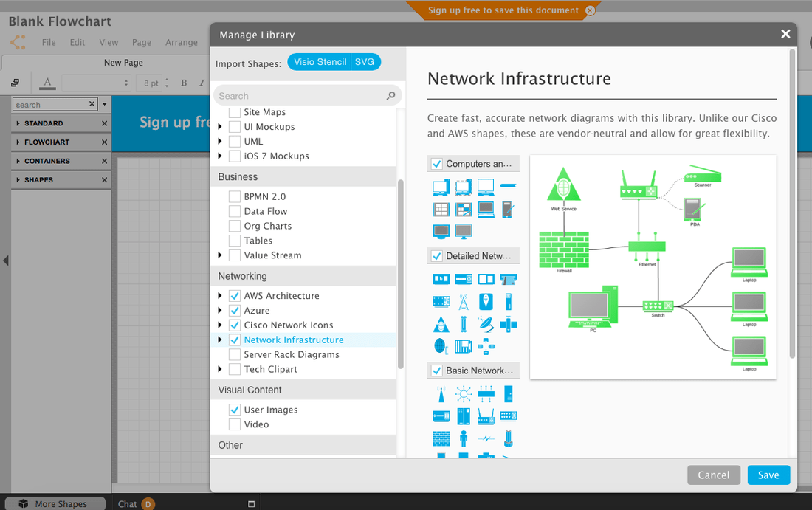812x510 pixels.
Task: Open the Arrange menu
Action: 182,43
